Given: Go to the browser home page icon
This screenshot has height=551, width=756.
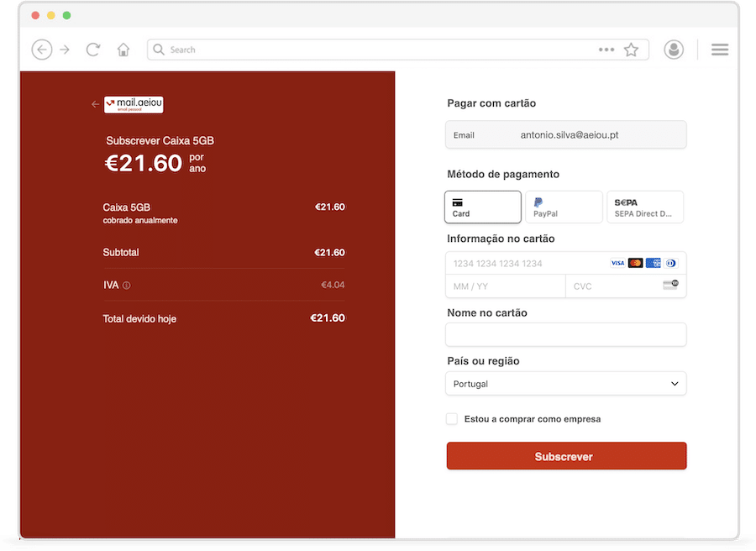Looking at the screenshot, I should pos(123,50).
